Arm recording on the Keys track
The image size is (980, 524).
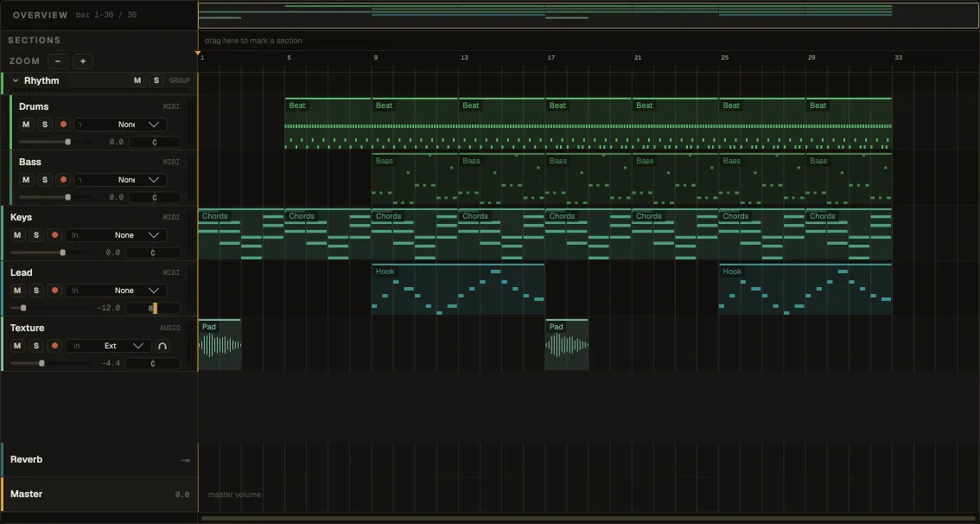pyautogui.click(x=54, y=235)
